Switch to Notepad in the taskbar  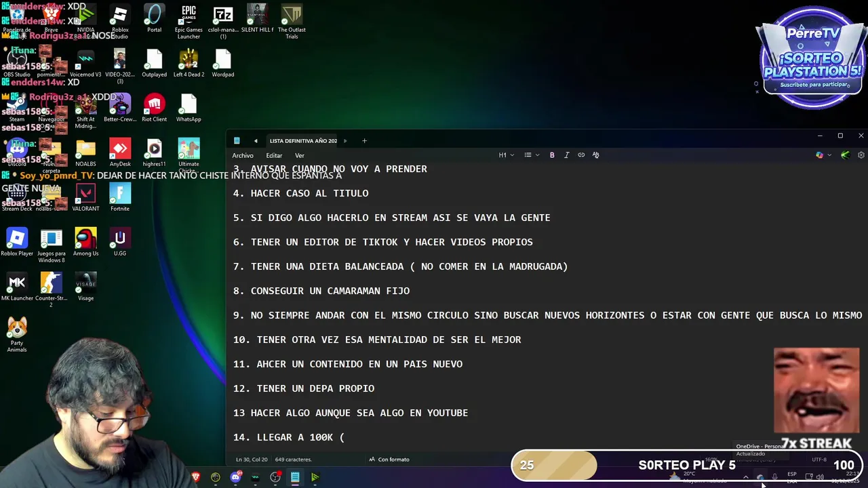point(295,477)
